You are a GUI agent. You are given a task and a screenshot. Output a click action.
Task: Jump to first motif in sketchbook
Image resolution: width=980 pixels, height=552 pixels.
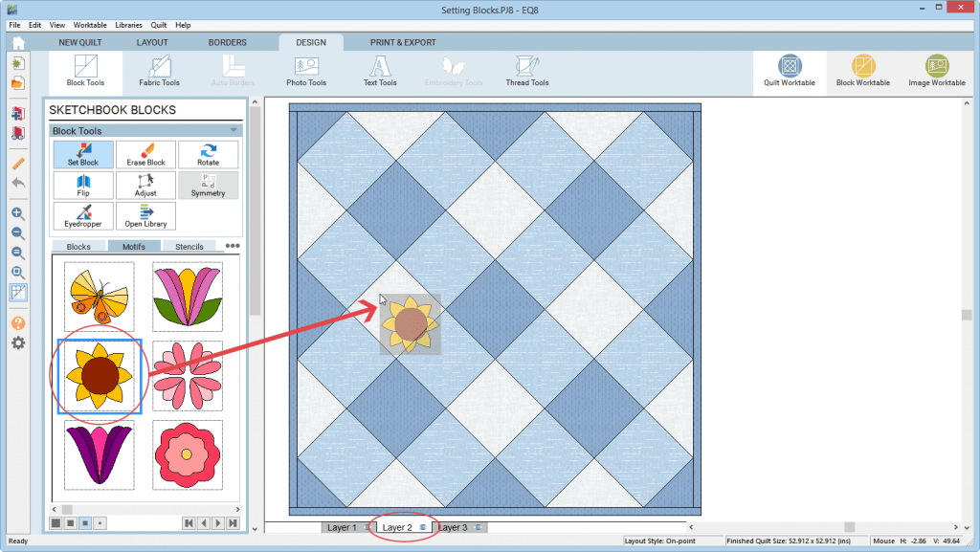pyautogui.click(x=189, y=523)
